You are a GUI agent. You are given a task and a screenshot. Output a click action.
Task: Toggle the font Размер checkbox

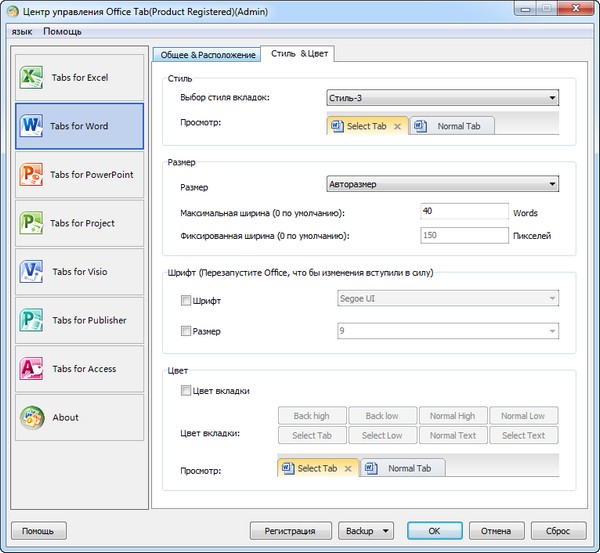(186, 331)
